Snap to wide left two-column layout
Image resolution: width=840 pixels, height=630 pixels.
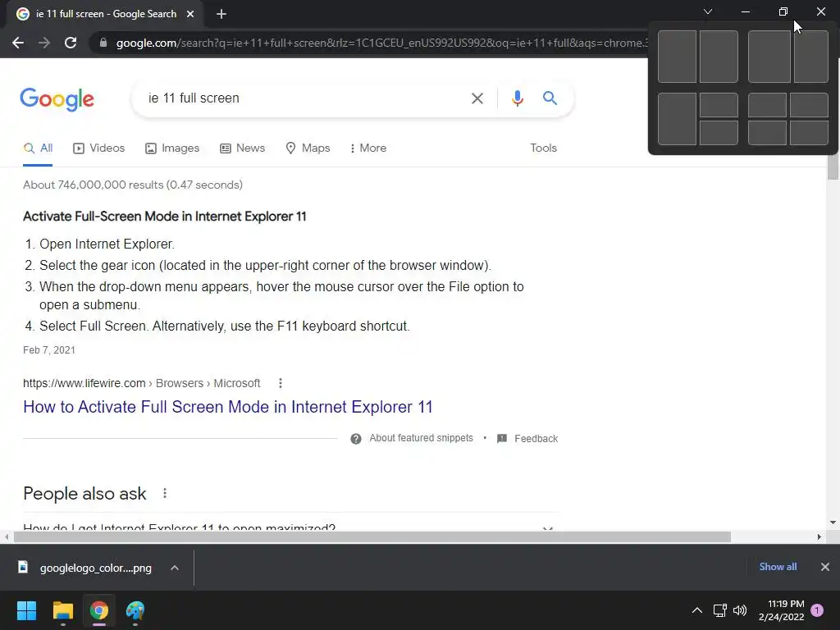(769, 57)
